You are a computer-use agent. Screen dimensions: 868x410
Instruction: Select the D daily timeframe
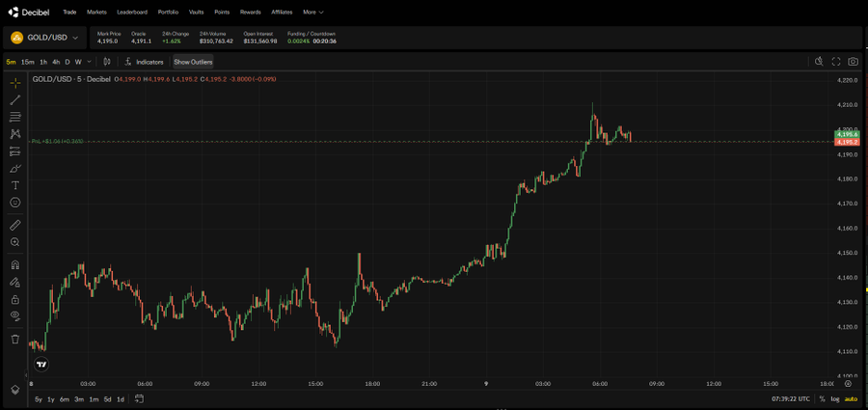[68, 62]
